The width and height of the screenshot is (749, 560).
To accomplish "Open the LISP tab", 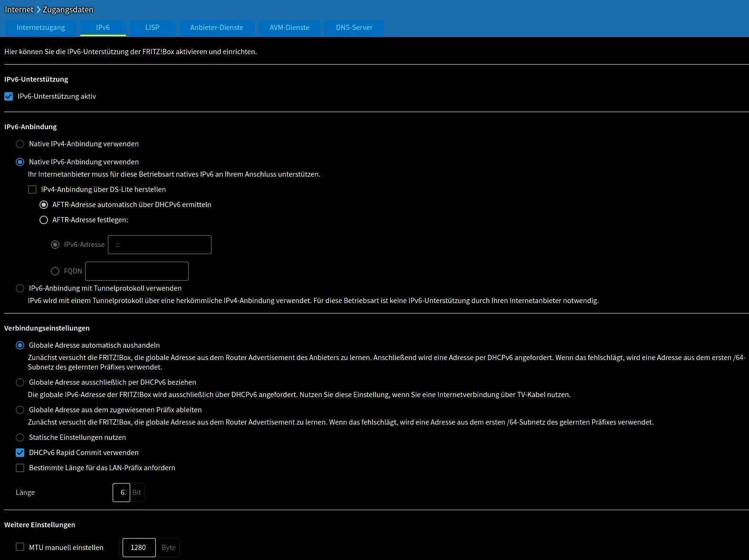I will coord(152,28).
